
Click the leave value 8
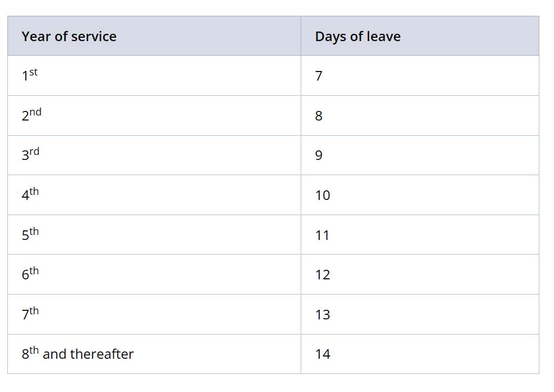(x=319, y=115)
